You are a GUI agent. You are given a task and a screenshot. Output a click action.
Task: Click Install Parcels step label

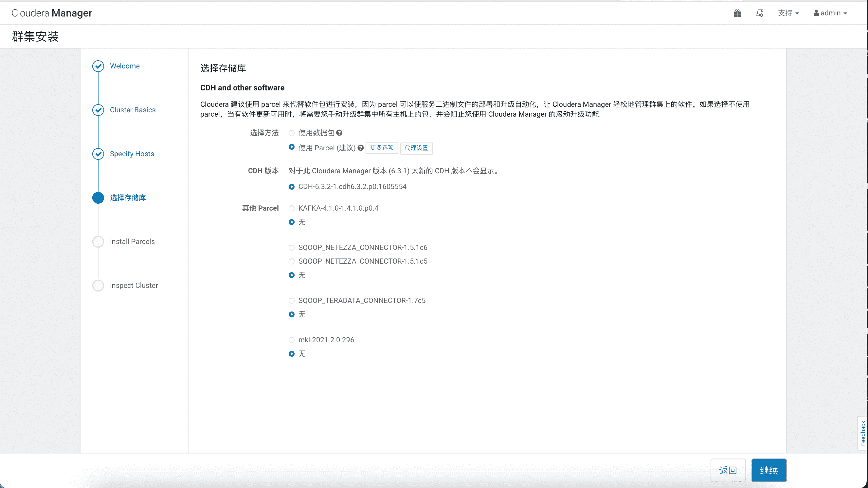click(x=132, y=241)
